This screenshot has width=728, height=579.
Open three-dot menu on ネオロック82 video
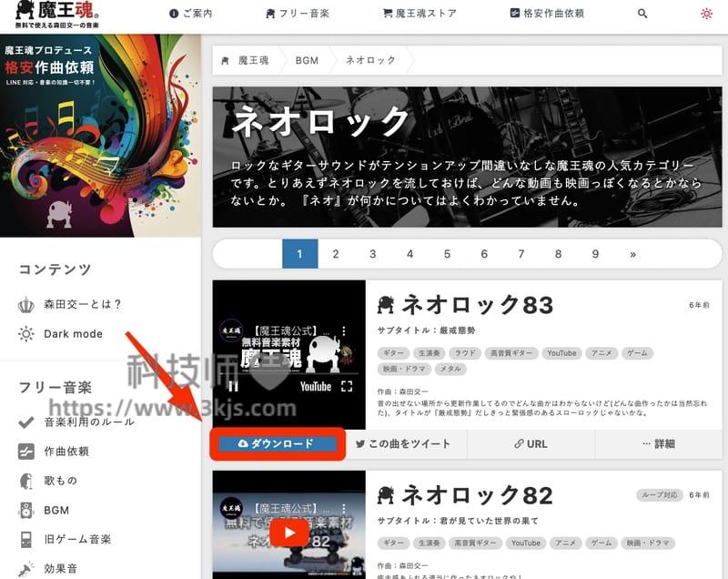tap(344, 509)
